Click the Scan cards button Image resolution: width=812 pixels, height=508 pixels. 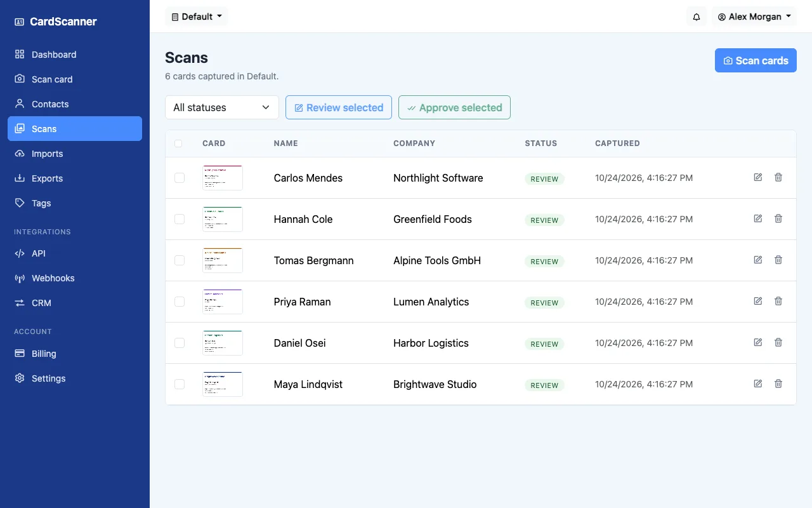tap(756, 60)
